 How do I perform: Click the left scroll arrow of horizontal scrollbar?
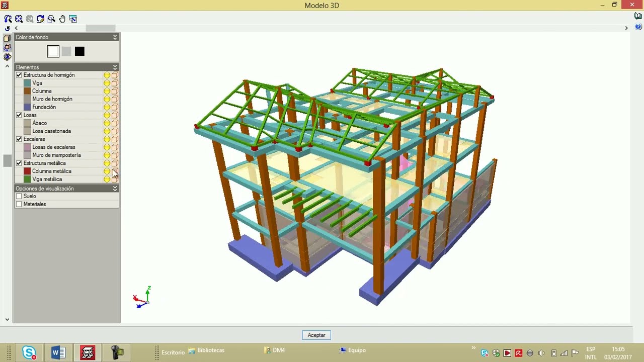[x=16, y=28]
